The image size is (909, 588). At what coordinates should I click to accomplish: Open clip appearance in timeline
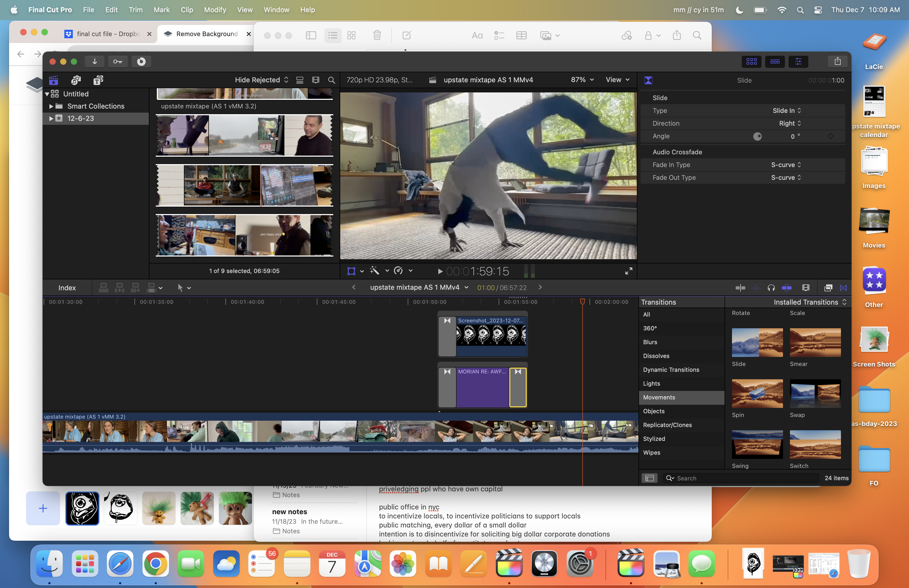click(806, 288)
